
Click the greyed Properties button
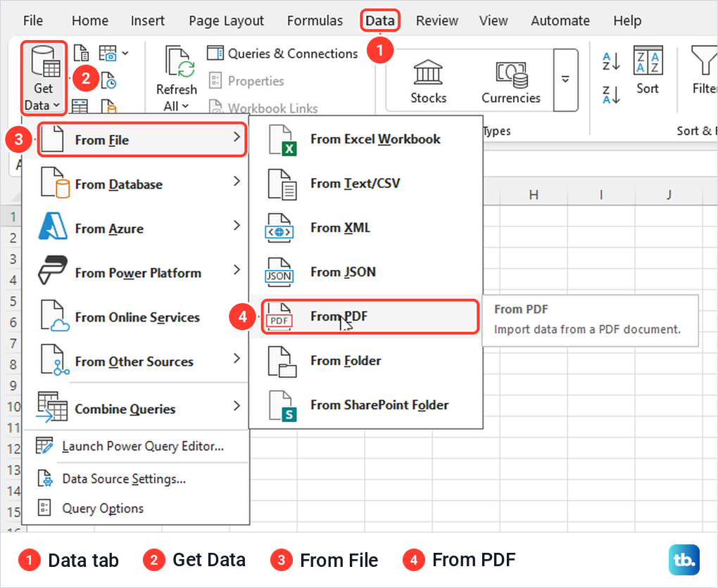(246, 81)
